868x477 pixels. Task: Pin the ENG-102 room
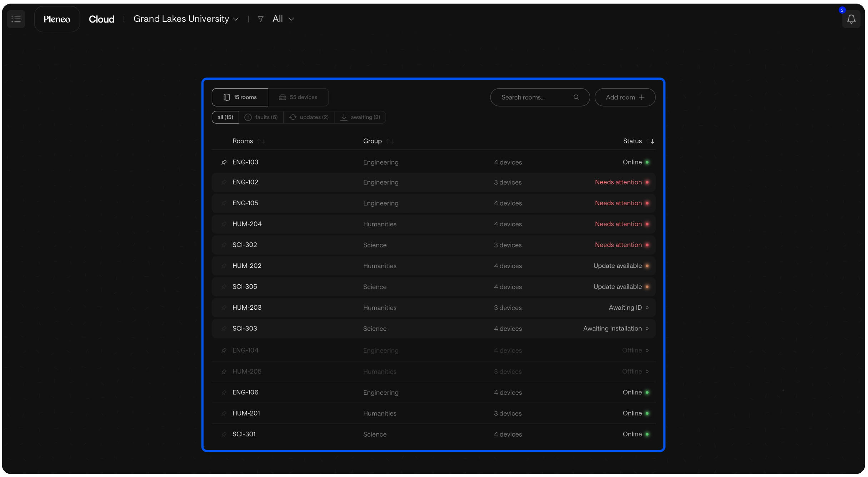pyautogui.click(x=224, y=182)
